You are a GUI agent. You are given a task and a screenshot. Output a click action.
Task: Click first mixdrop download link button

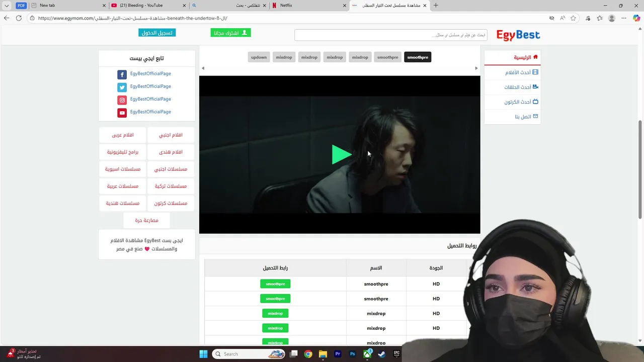tap(275, 313)
